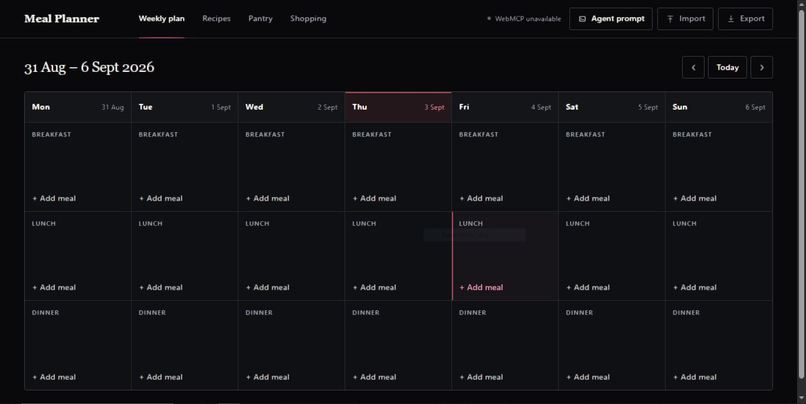
Task: Add meal to Sunday breakfast
Action: 695,198
